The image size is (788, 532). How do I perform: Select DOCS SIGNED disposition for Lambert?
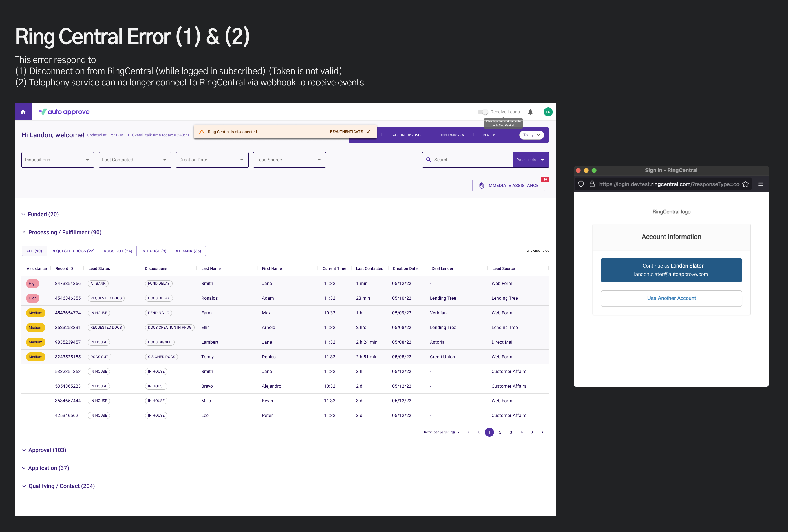point(160,342)
